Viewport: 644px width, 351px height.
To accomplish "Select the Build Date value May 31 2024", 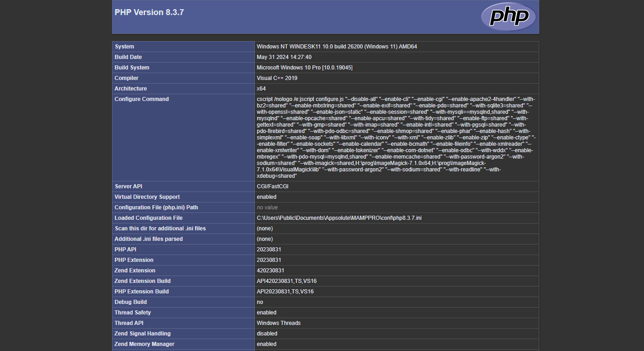I will coord(284,57).
